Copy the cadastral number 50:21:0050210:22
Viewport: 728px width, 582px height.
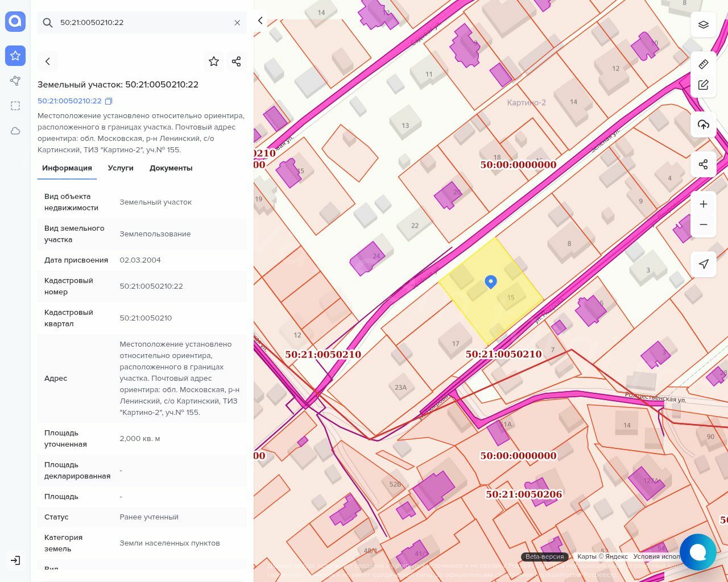point(109,101)
